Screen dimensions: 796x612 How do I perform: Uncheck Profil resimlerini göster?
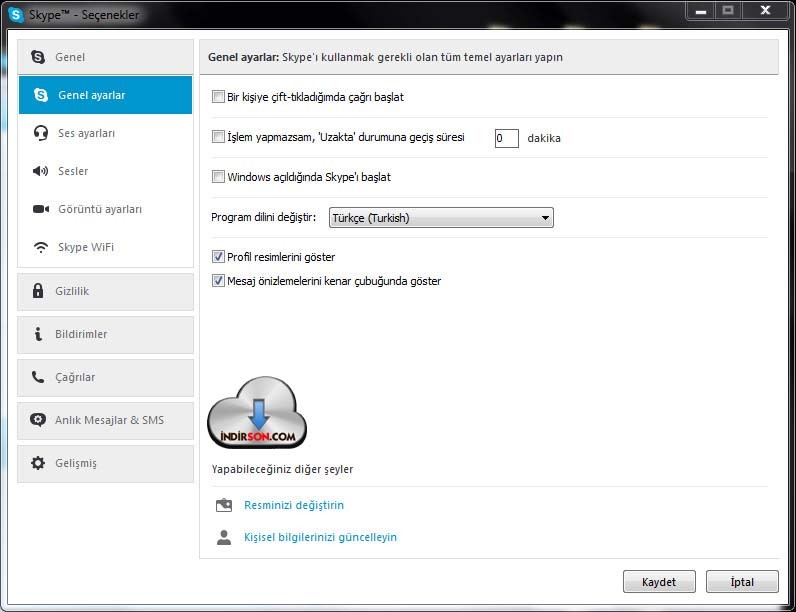218,257
